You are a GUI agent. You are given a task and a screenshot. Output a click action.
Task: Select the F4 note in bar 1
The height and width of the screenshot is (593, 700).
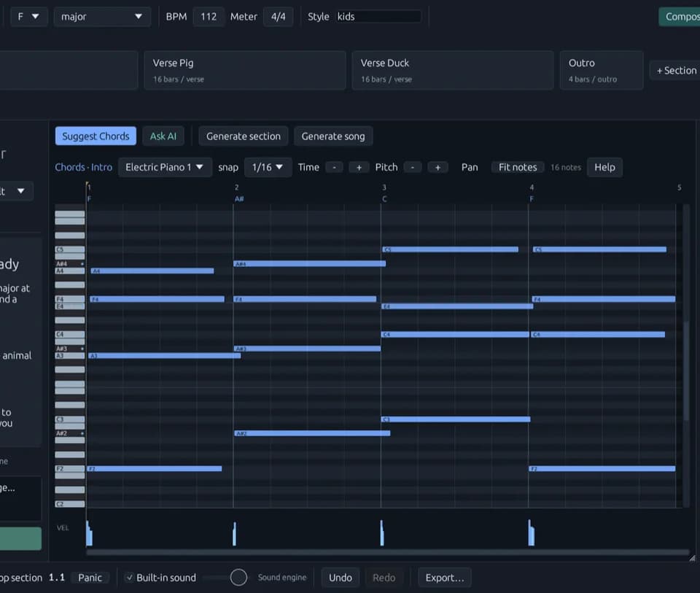point(157,299)
